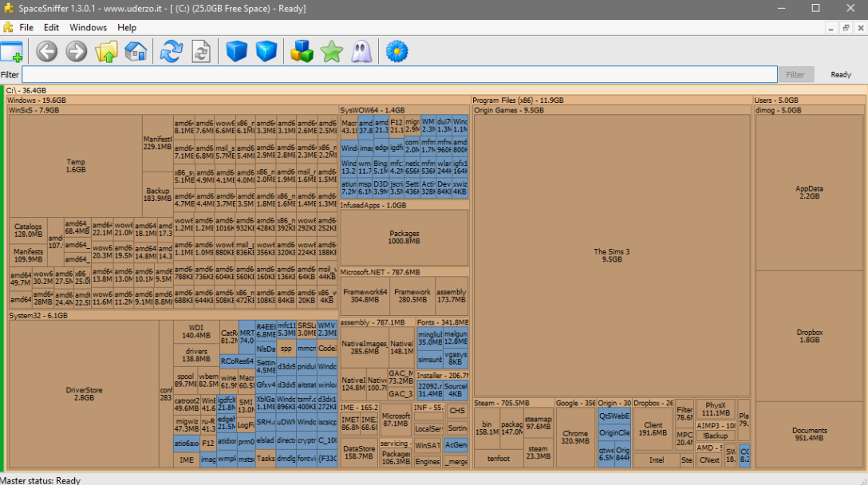This screenshot has height=485, width=868.
Task: Click the "Master status: Ready" status text
Action: [x=41, y=480]
